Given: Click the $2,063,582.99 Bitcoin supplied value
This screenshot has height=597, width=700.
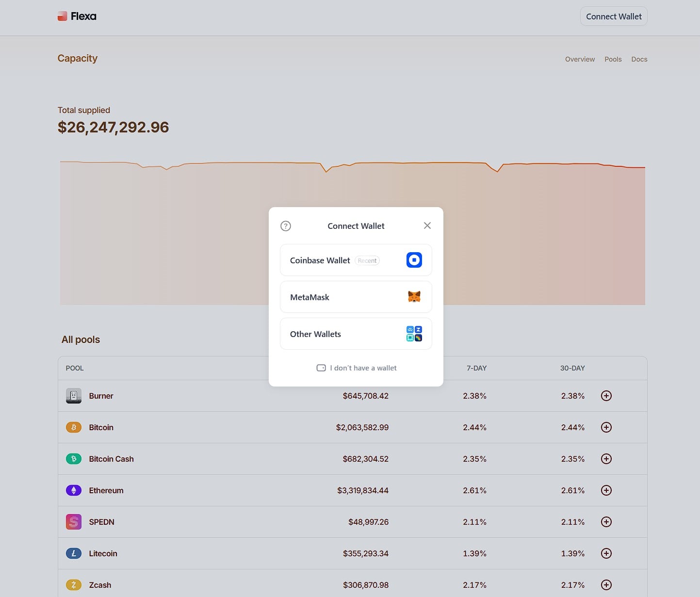Looking at the screenshot, I should coord(362,427).
